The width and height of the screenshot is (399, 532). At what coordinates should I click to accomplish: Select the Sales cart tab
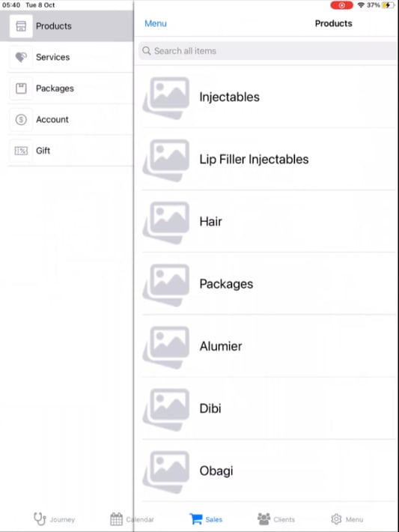206,519
